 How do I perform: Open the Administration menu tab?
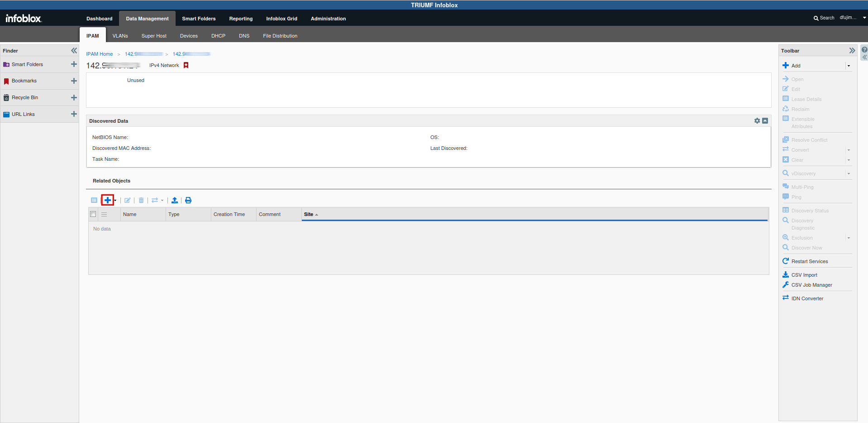[328, 19]
